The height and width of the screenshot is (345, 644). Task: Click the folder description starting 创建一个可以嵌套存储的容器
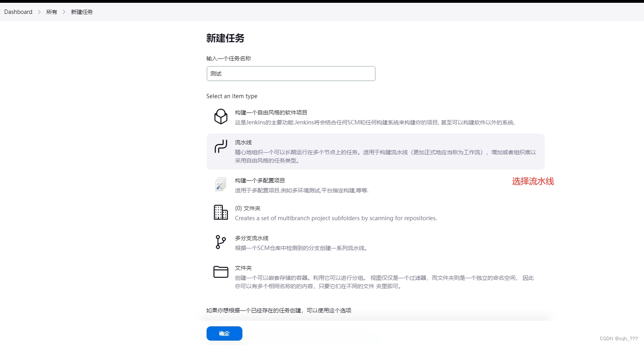tap(384, 282)
